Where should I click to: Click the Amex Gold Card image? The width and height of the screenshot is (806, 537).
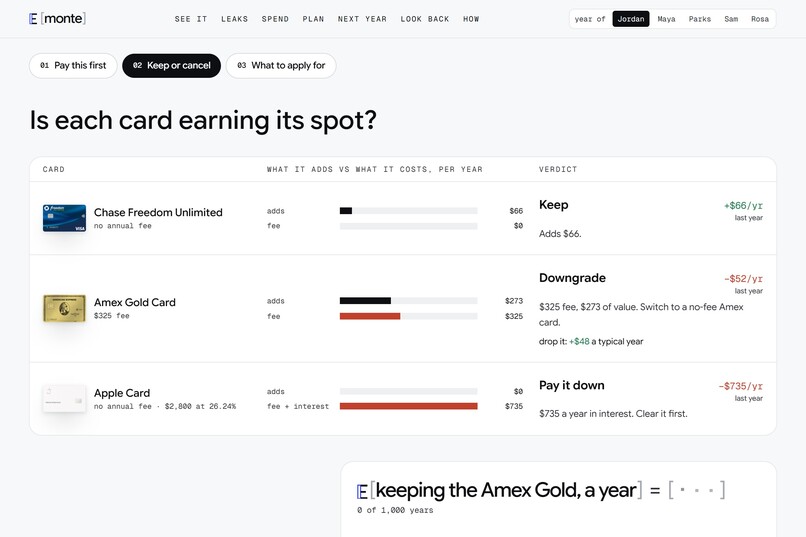[64, 308]
